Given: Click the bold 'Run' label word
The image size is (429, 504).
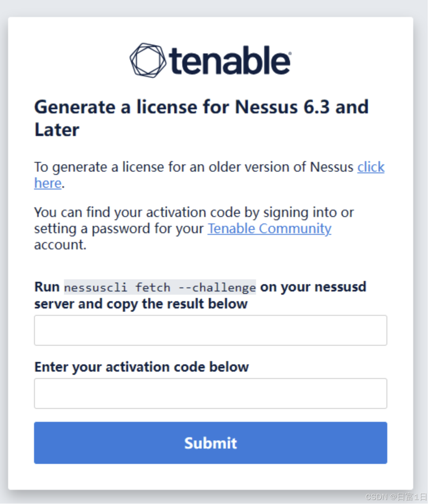Looking at the screenshot, I should (x=47, y=287).
